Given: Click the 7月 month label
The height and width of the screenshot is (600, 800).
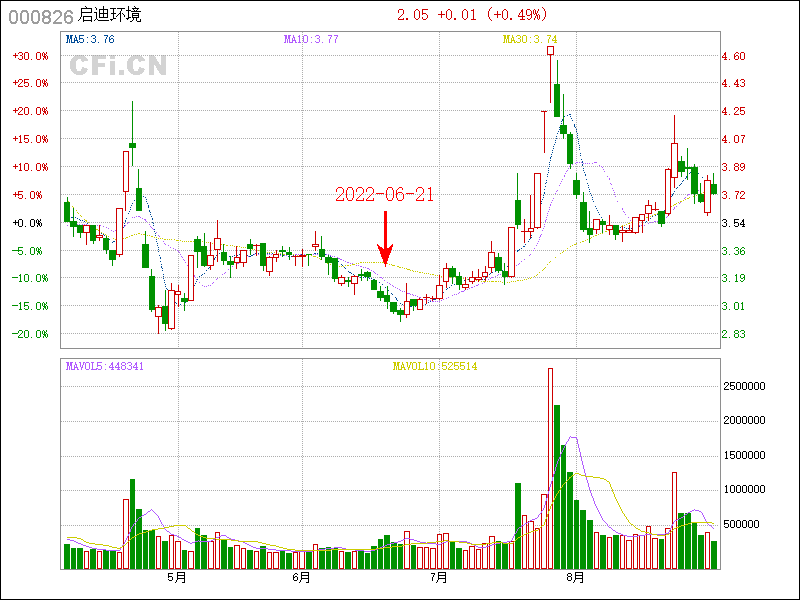Looking at the screenshot, I should [x=439, y=578].
